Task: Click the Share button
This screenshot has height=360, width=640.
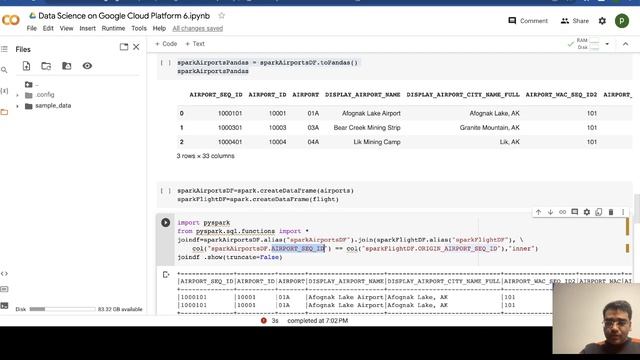Action: coord(575,21)
